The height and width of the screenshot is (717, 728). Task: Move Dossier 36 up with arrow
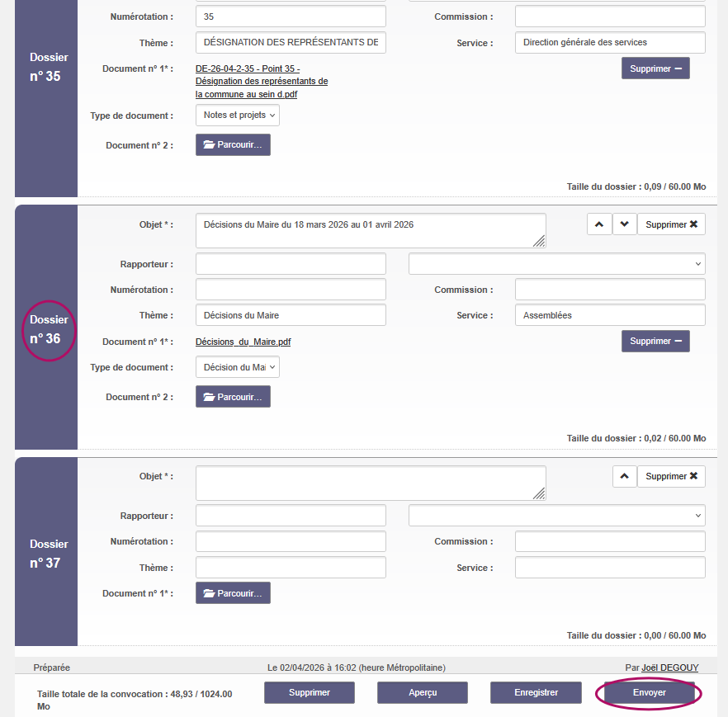[x=599, y=224]
